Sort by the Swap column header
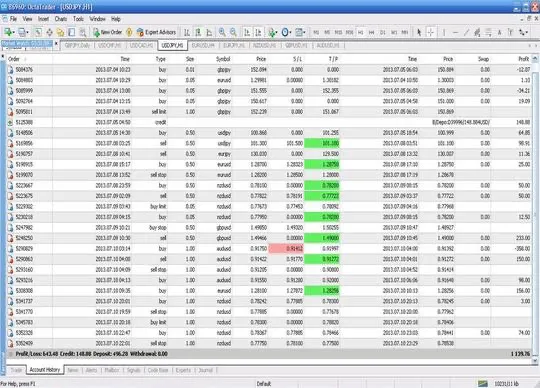 tap(473, 59)
